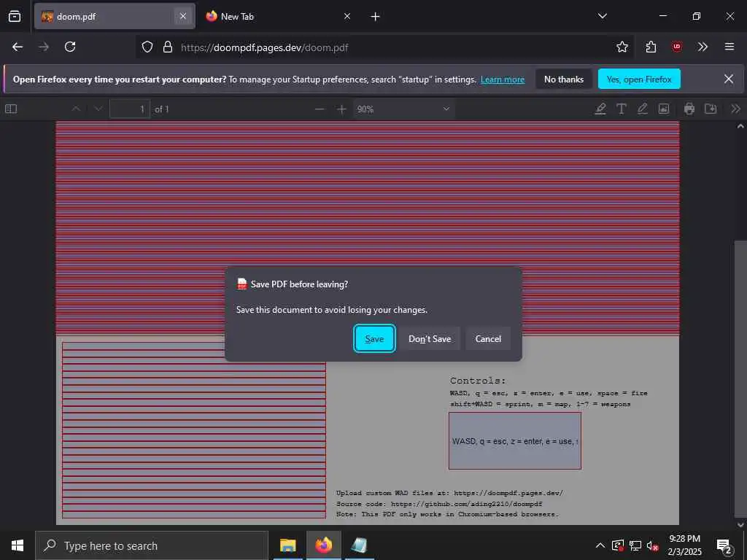Zoom out the PDF

pos(320,109)
